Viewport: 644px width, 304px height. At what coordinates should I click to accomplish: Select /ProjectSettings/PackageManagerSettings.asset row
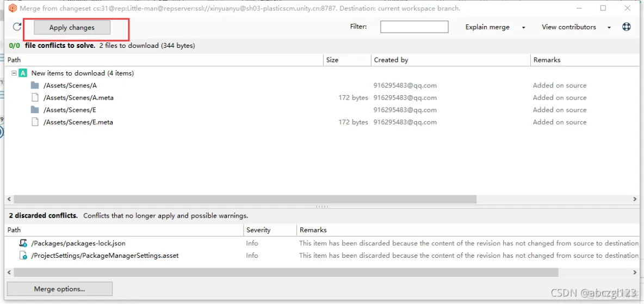point(322,256)
